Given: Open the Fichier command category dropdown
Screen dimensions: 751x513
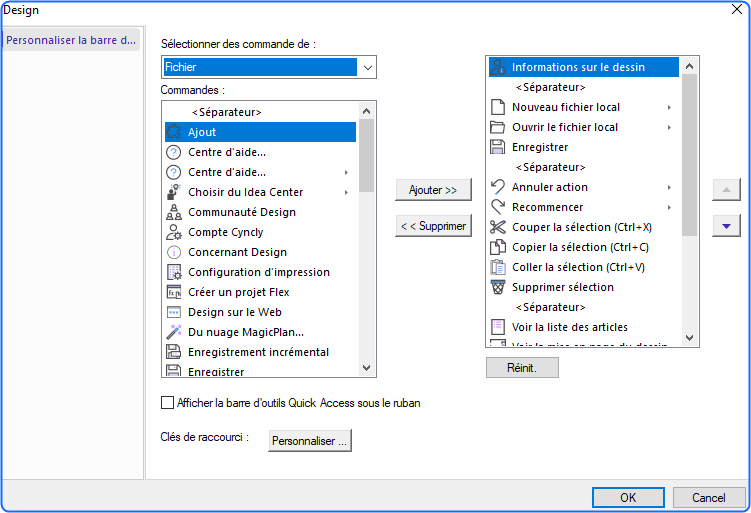Looking at the screenshot, I should [269, 67].
